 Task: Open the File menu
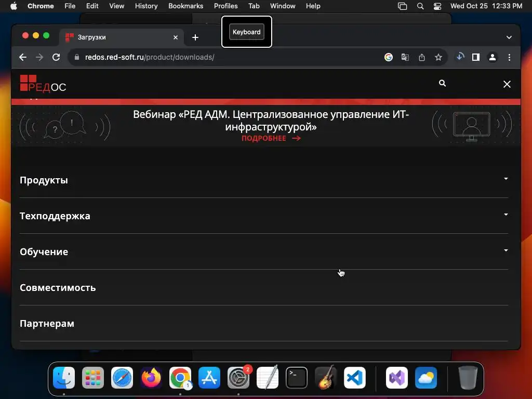pyautogui.click(x=70, y=6)
